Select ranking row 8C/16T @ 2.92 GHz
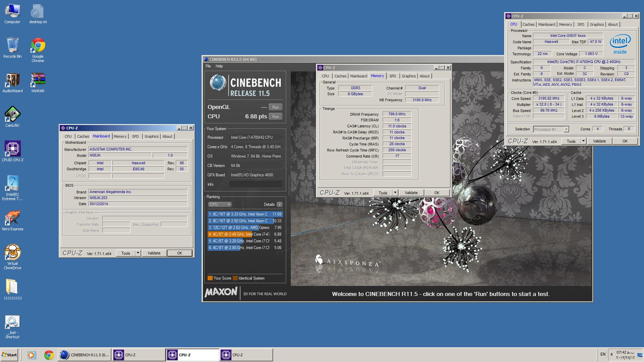Viewport: 644px width, 362px height. point(245,221)
